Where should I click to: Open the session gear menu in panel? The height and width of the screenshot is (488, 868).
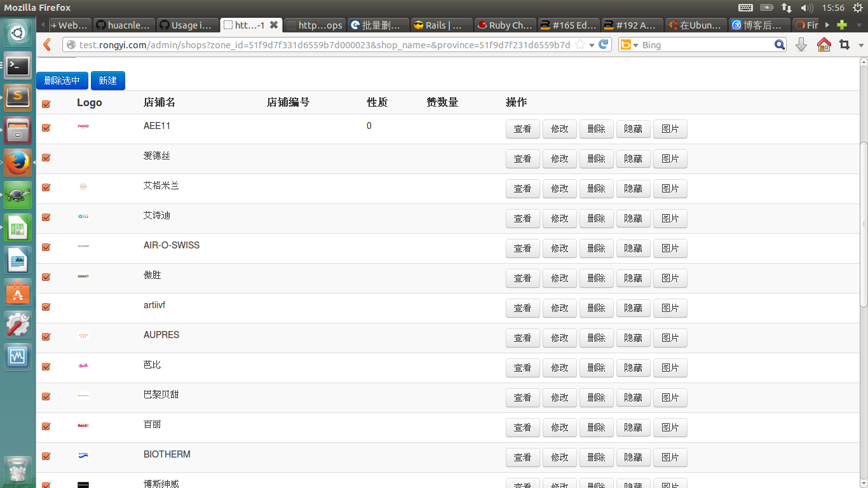[x=857, y=8]
